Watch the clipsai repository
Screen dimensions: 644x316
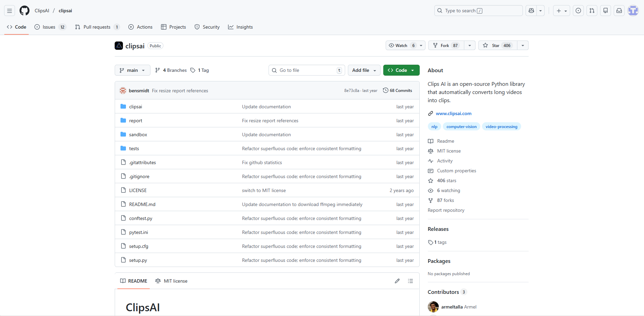[x=402, y=45]
